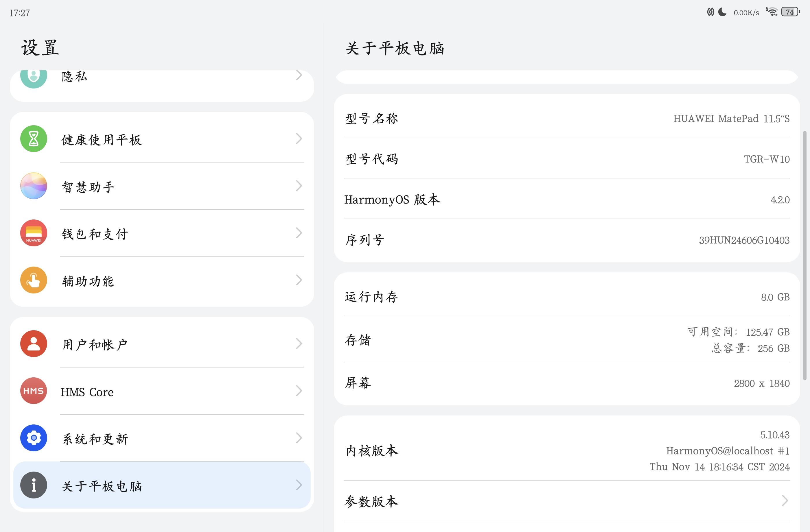
Task: Tap the blue System and Updates gear icon
Action: point(33,438)
